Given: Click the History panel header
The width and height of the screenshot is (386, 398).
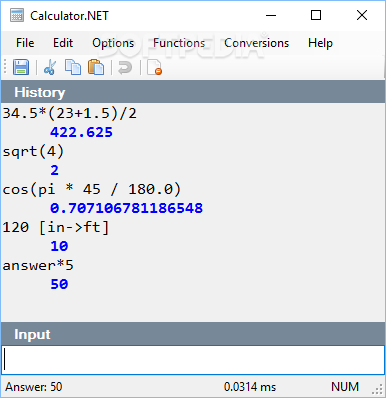Looking at the screenshot, I should 193,92.
